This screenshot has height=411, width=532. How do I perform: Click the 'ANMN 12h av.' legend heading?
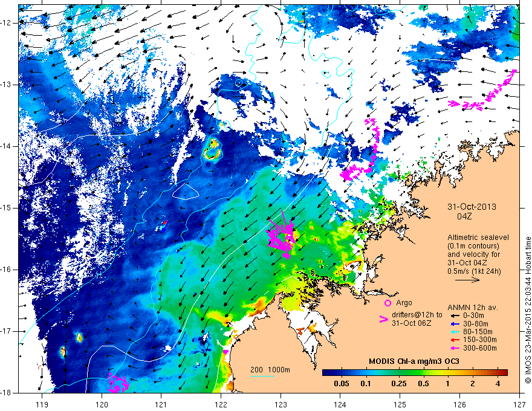[473, 308]
